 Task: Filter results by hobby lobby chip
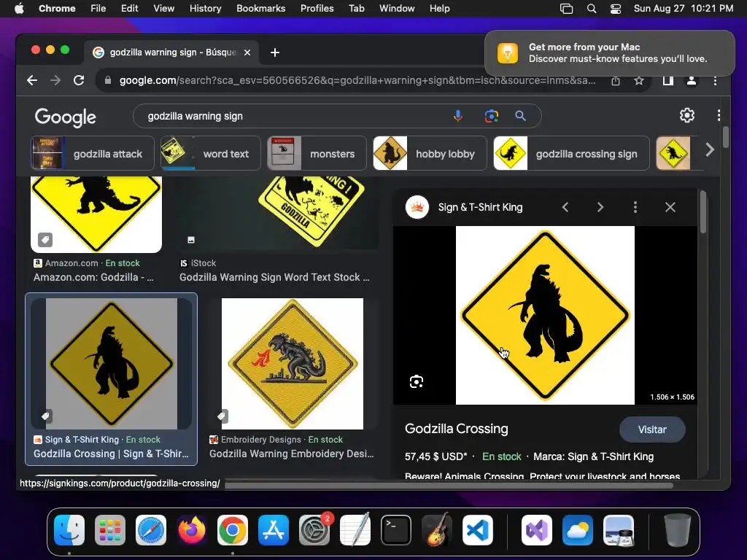pos(430,153)
